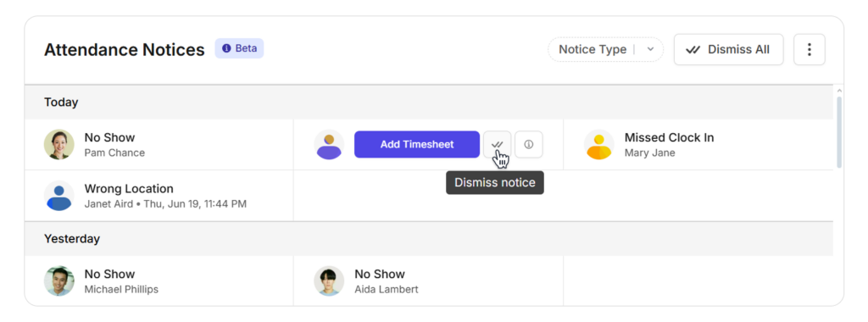Click Aida Lambert's avatar photo
Screen dimensions: 868x322
point(329,281)
